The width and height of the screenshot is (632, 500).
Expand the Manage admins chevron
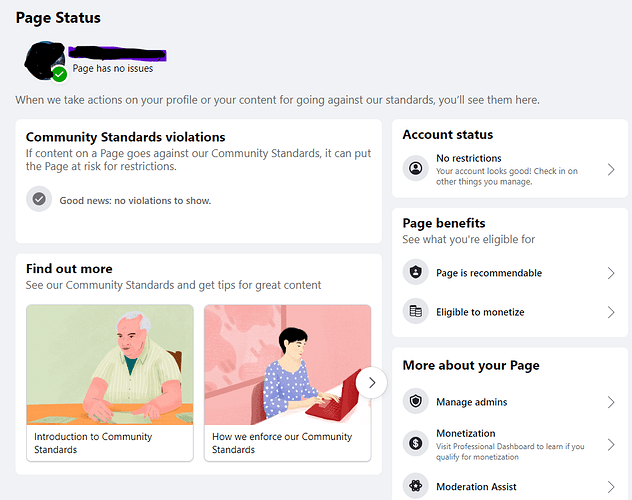click(611, 402)
